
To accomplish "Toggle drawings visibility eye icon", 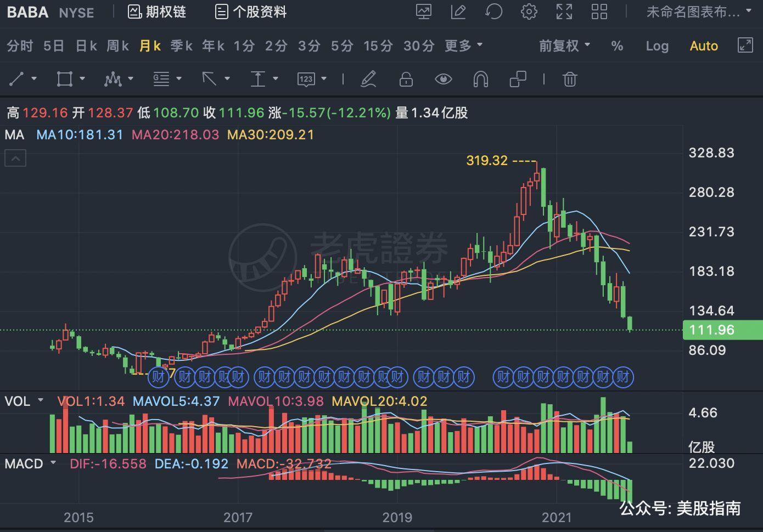I will [x=443, y=80].
